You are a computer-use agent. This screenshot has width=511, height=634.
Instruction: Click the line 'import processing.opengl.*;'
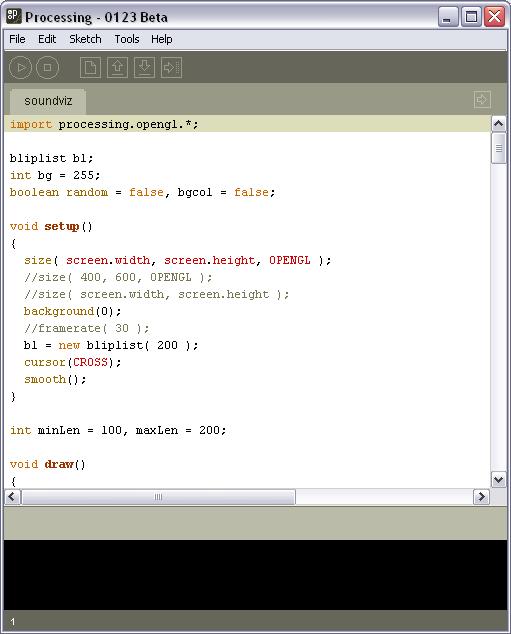104,124
